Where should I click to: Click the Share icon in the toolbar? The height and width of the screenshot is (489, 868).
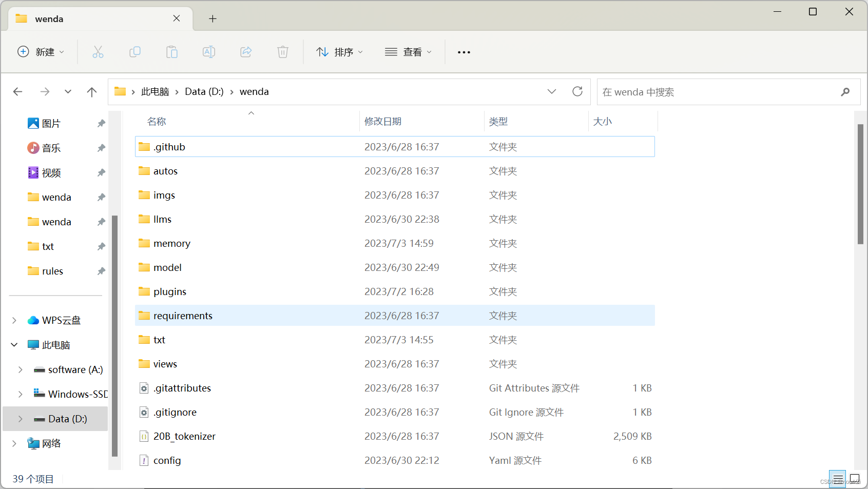246,52
